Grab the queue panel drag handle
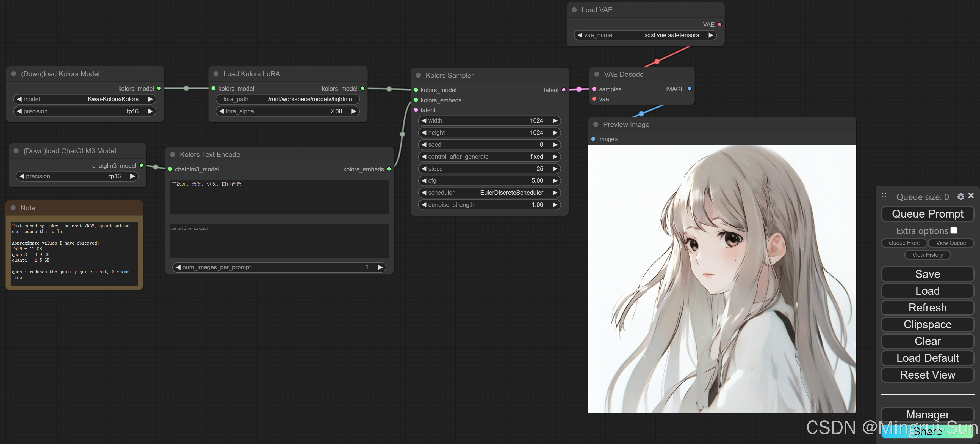This screenshot has height=444, width=980. tap(884, 196)
